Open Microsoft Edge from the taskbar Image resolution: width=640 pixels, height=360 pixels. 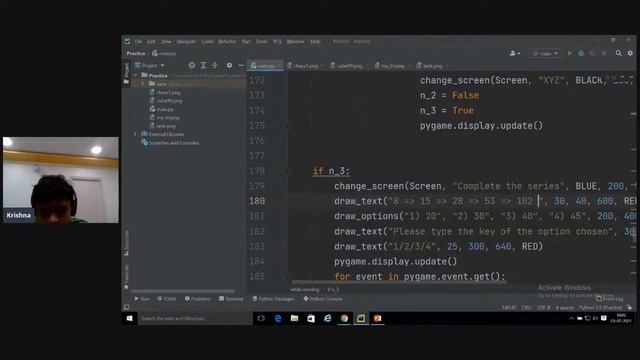(278, 318)
